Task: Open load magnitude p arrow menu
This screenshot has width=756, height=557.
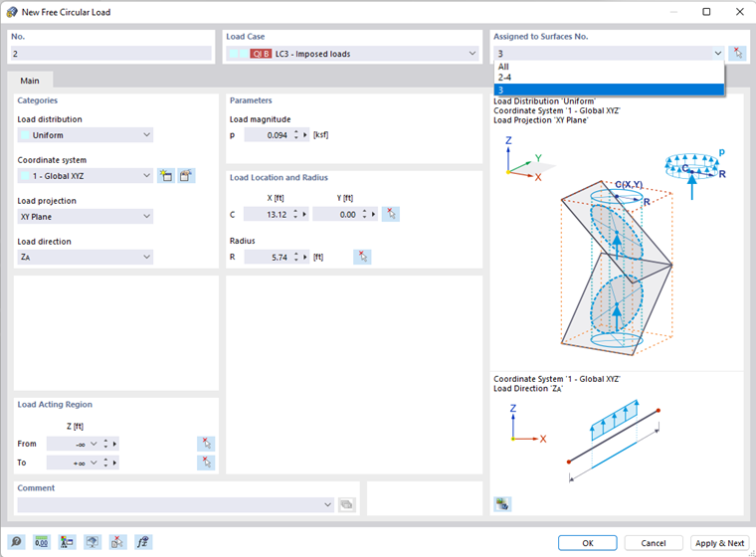Action: (305, 135)
